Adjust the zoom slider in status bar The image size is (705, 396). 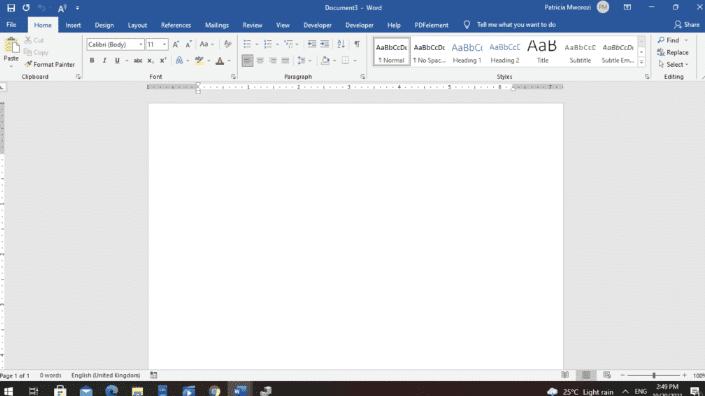[x=654, y=375]
